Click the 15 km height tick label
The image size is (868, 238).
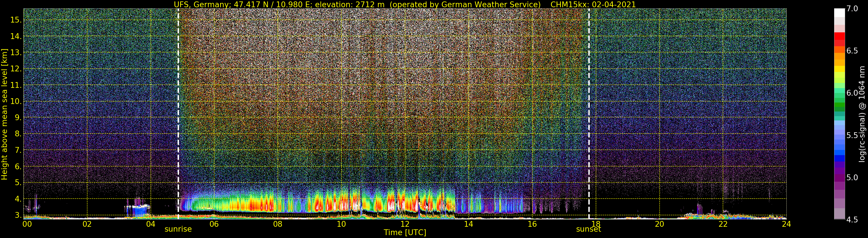pyautogui.click(x=16, y=20)
